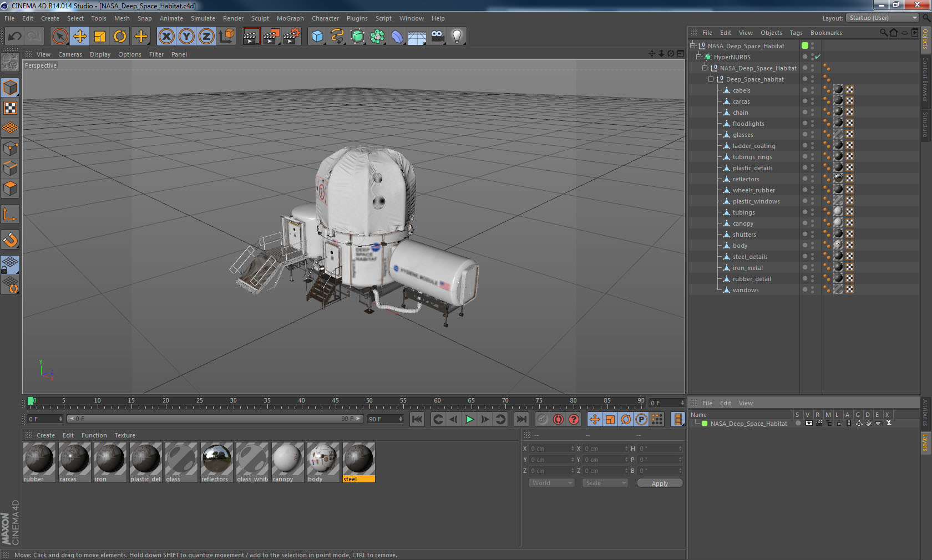Collapse root NASA_Deep_Space_Habitat node

coord(693,45)
